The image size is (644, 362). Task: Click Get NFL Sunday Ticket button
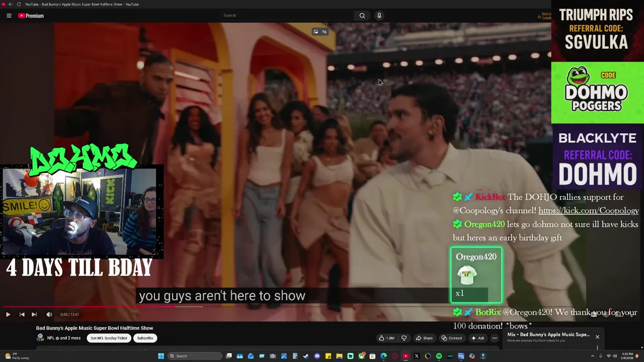109,338
